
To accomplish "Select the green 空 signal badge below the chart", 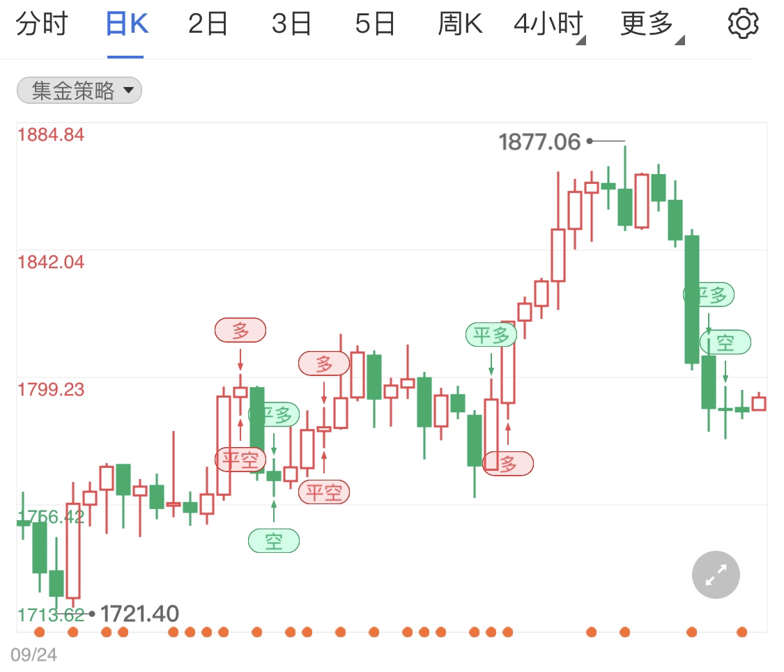I will coord(273,540).
